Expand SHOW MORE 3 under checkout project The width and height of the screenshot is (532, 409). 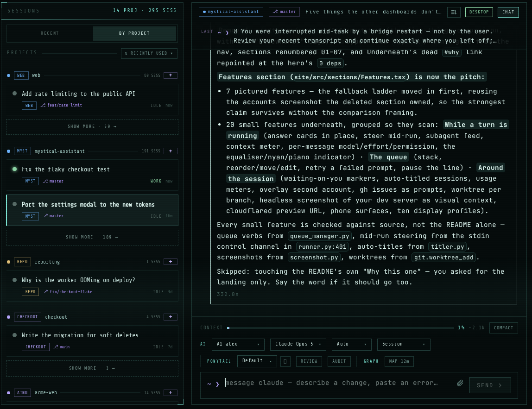click(92, 368)
